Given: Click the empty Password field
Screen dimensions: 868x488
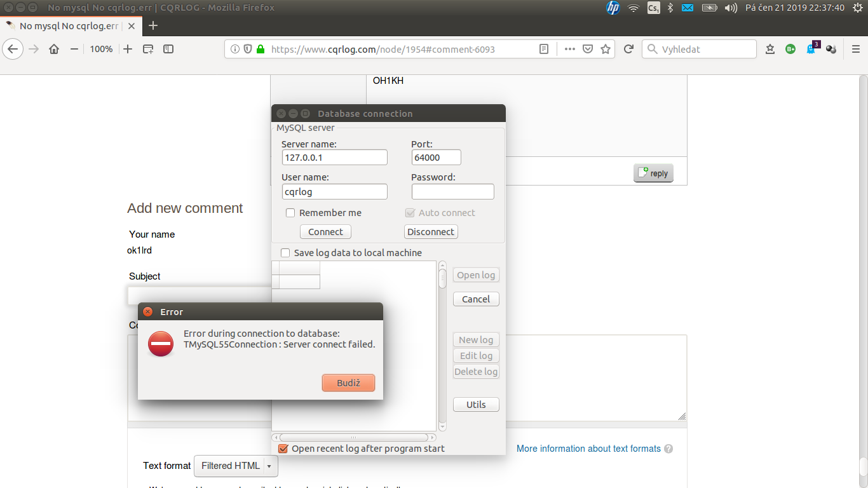Looking at the screenshot, I should [453, 191].
